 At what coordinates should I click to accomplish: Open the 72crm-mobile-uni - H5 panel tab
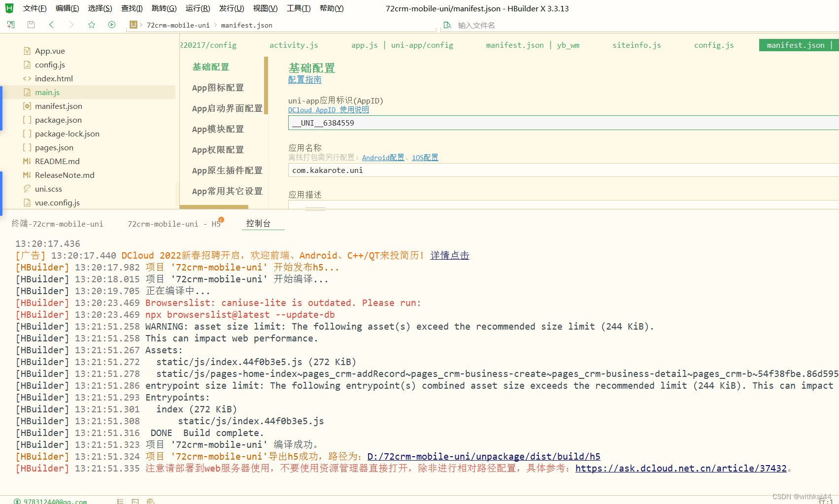(174, 224)
